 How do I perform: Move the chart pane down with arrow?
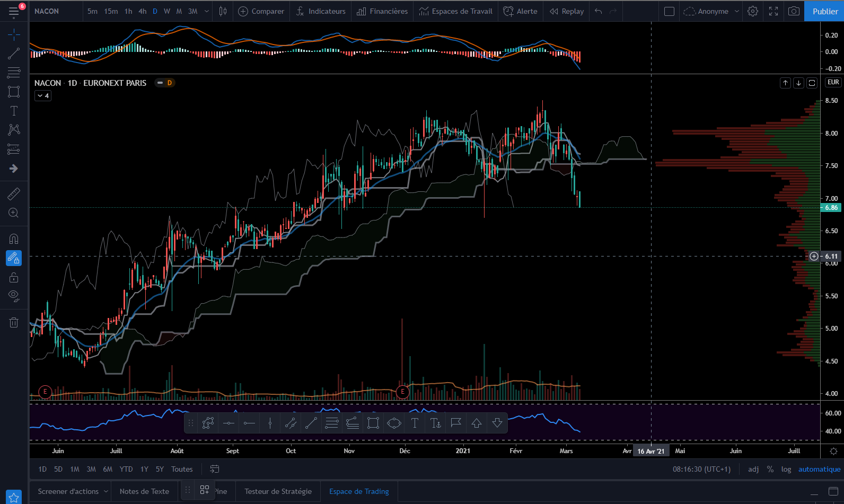(x=798, y=83)
